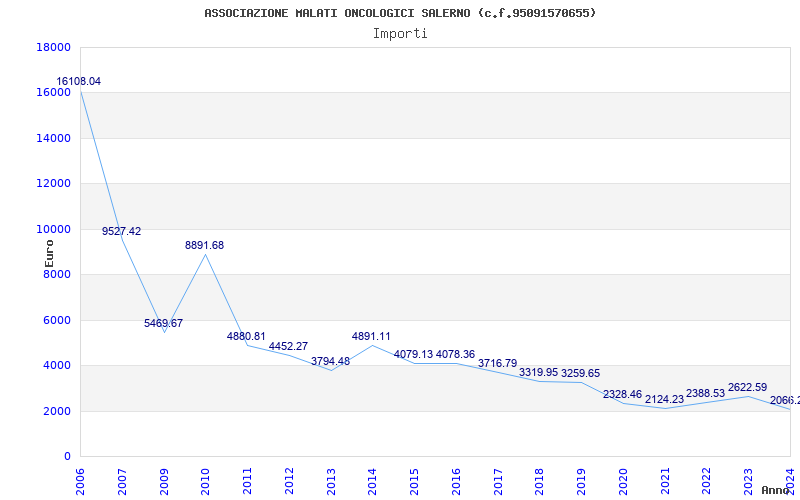Click the y-axis tick label 8000
This screenshot has width=800, height=500.
(x=57, y=274)
